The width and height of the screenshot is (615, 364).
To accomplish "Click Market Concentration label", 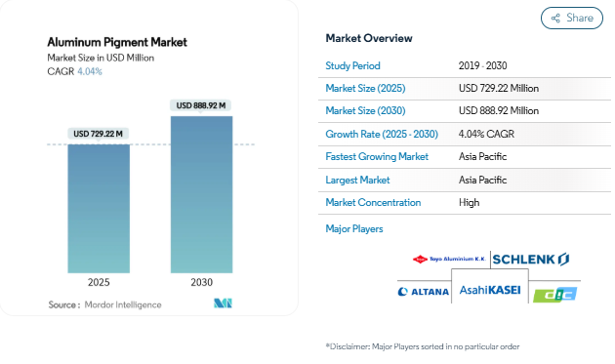I will [373, 202].
